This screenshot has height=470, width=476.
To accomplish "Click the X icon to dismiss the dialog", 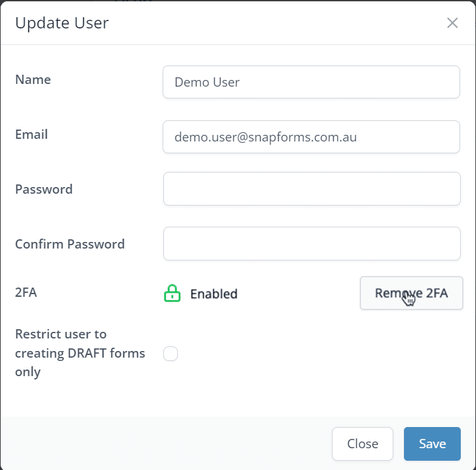I will [x=452, y=23].
